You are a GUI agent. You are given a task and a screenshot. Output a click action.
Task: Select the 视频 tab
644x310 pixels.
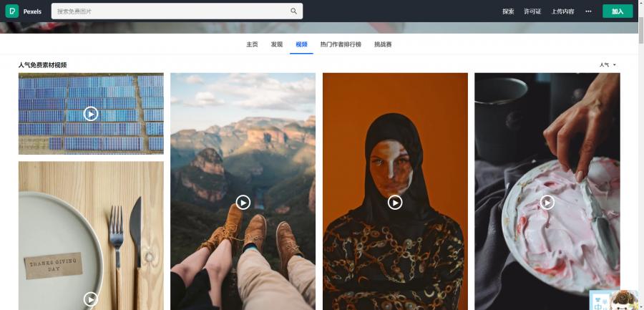301,44
